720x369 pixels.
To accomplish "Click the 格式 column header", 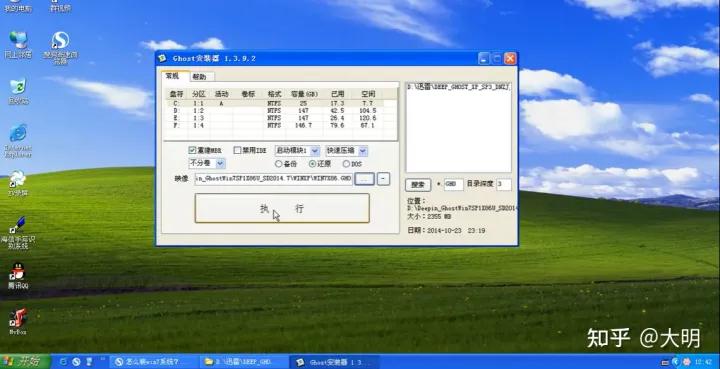I will pos(275,94).
